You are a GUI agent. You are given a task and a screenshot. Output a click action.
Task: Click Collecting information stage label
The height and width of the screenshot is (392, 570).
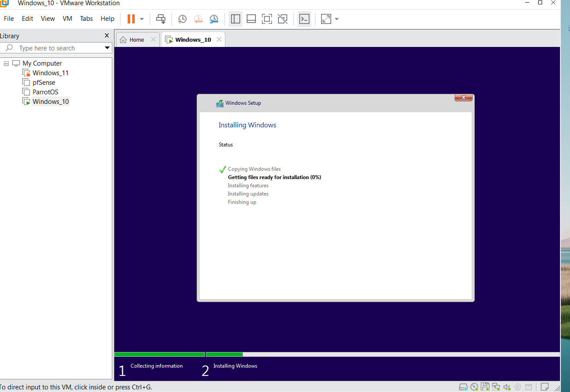[x=157, y=366]
